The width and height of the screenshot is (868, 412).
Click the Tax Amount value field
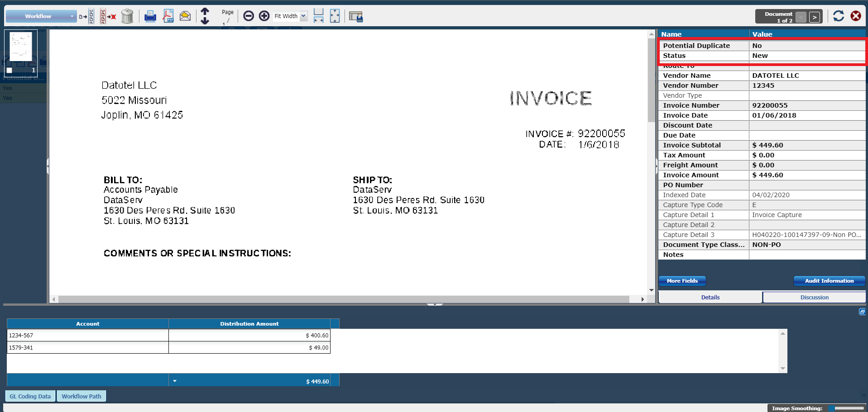pos(807,155)
